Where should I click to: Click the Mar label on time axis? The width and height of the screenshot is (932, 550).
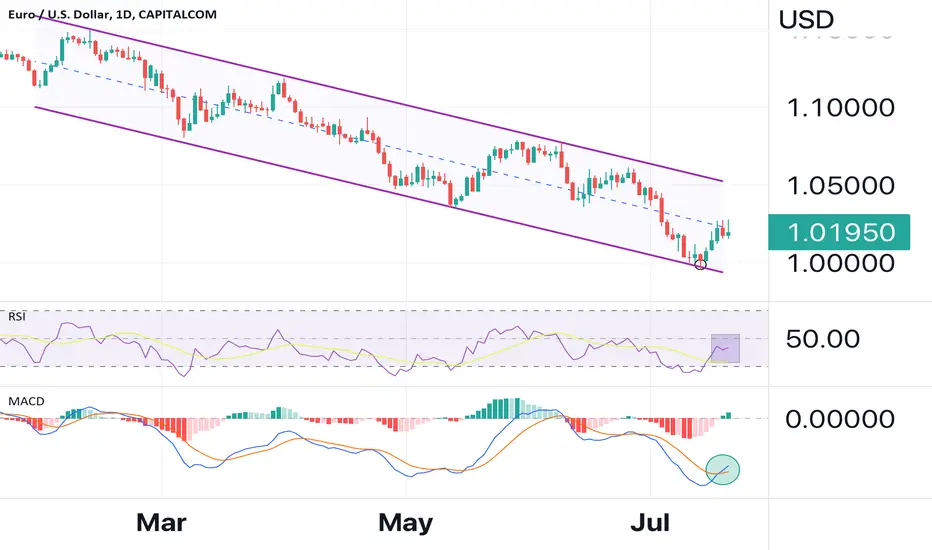pos(161,523)
